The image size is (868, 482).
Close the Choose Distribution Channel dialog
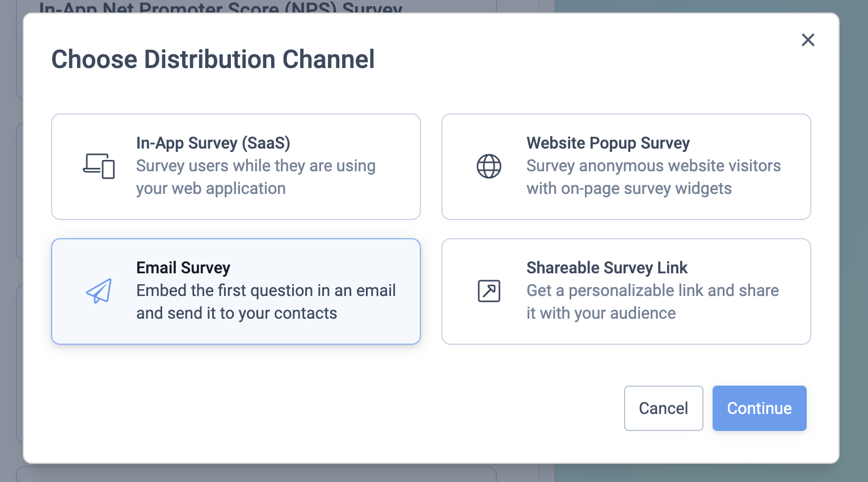tap(808, 40)
